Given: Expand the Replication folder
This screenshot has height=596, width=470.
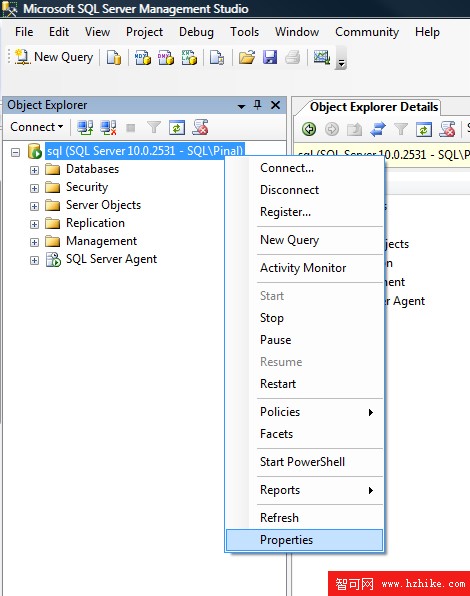Looking at the screenshot, I should (x=34, y=224).
